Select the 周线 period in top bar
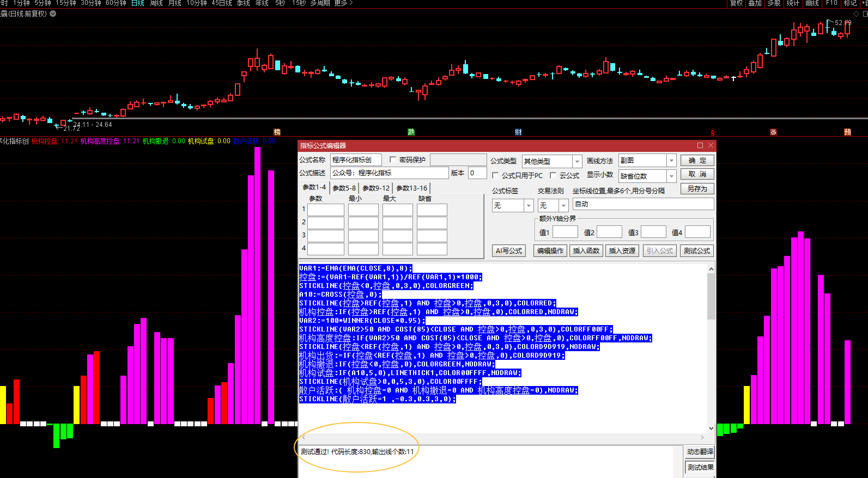This screenshot has height=478, width=868. pos(156,3)
